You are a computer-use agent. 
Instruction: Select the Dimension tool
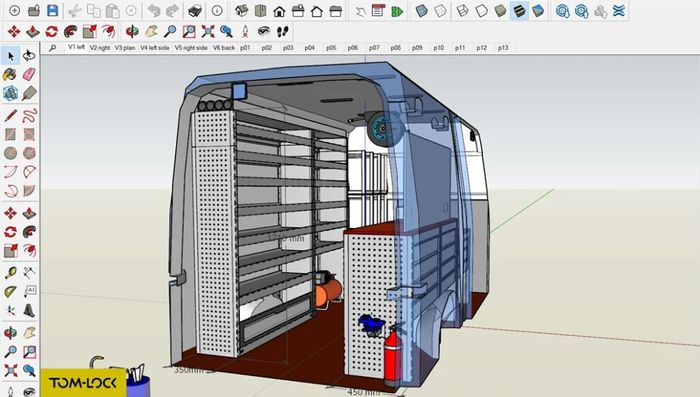click(29, 272)
